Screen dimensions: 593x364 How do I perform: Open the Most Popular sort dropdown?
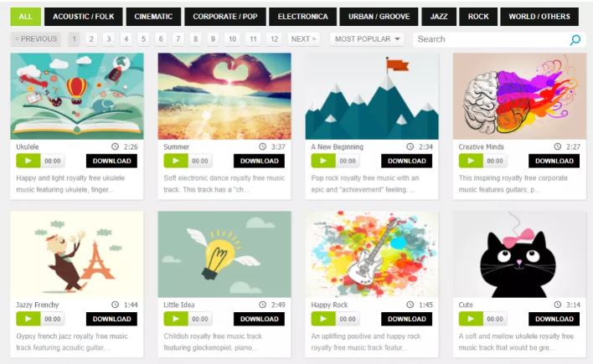click(x=367, y=39)
